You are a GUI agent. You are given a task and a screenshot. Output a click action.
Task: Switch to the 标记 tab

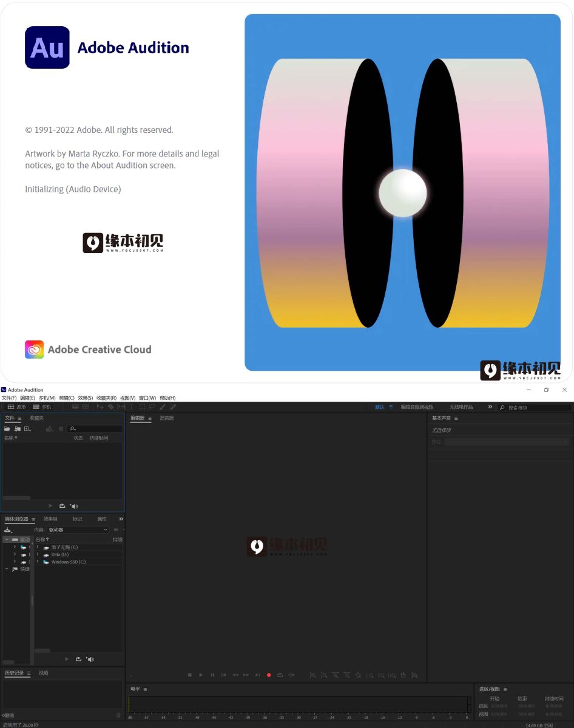(x=77, y=519)
